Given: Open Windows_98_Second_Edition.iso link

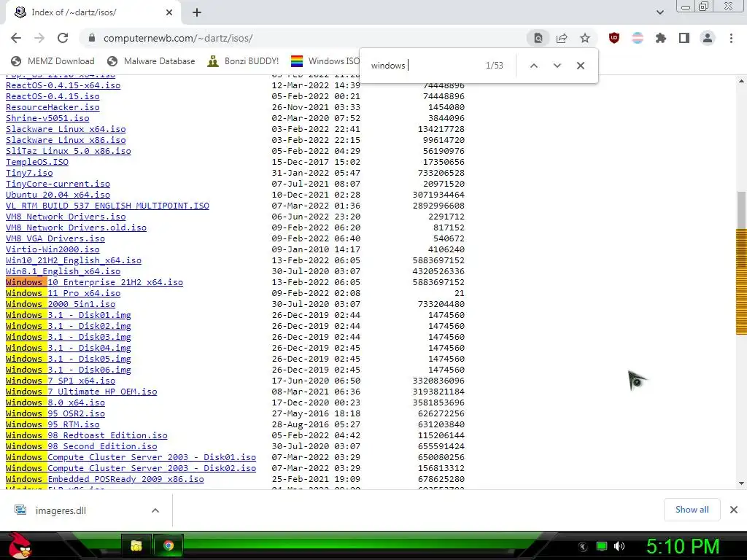Looking at the screenshot, I should 82,447.
